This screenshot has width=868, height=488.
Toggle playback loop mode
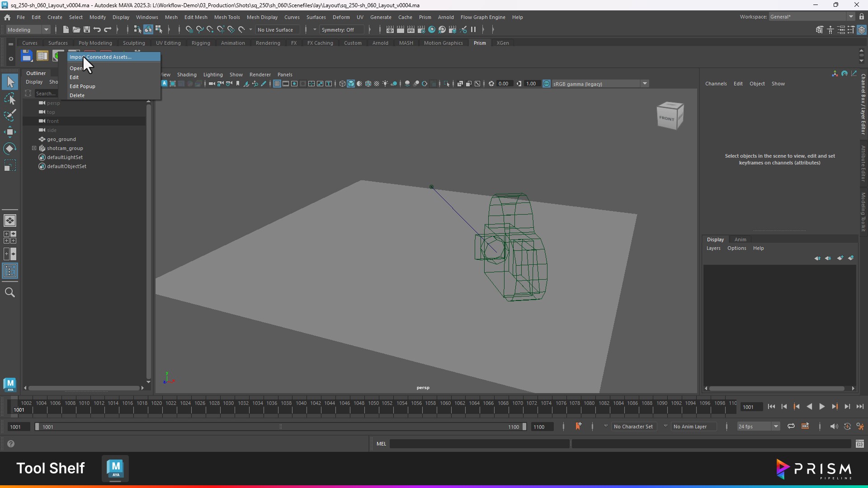coord(791,426)
